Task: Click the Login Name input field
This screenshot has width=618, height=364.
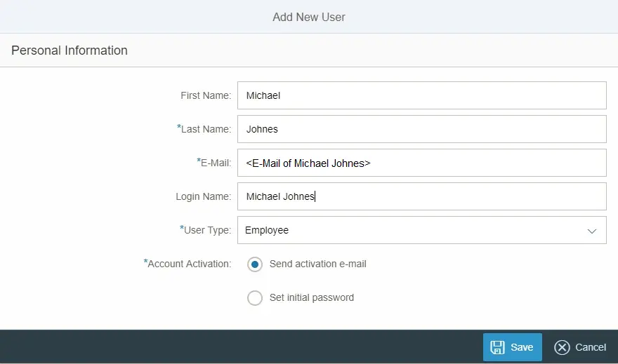Action: tap(421, 196)
